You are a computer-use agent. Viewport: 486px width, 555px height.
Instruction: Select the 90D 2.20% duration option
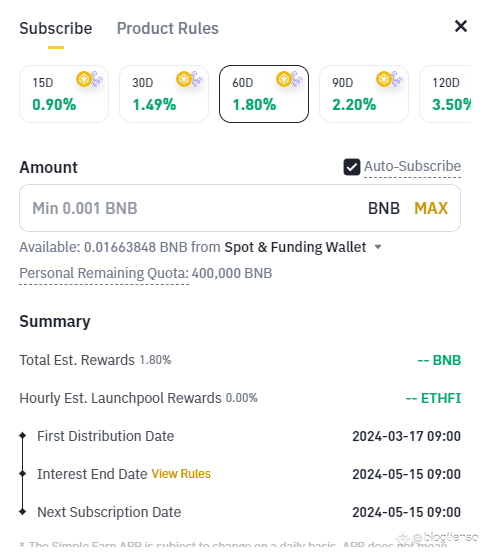pos(364,94)
